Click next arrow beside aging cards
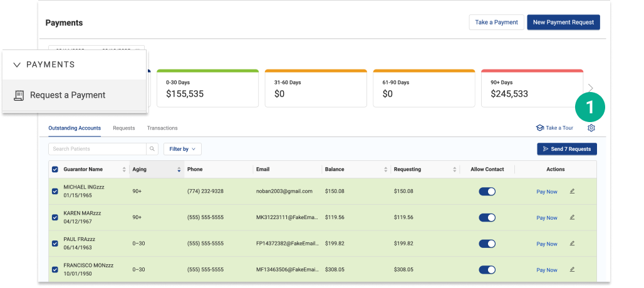The height and width of the screenshot is (288, 644). point(590,88)
